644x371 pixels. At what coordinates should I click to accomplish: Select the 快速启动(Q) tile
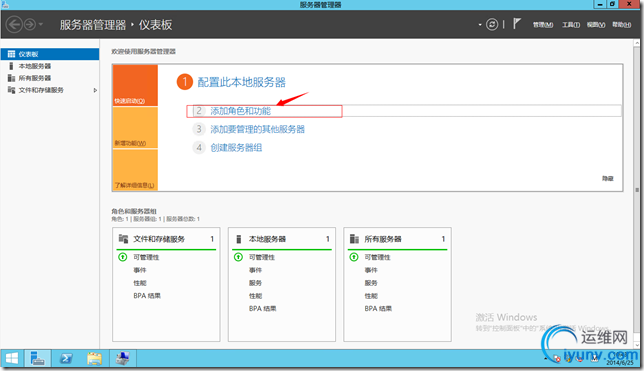(x=135, y=85)
